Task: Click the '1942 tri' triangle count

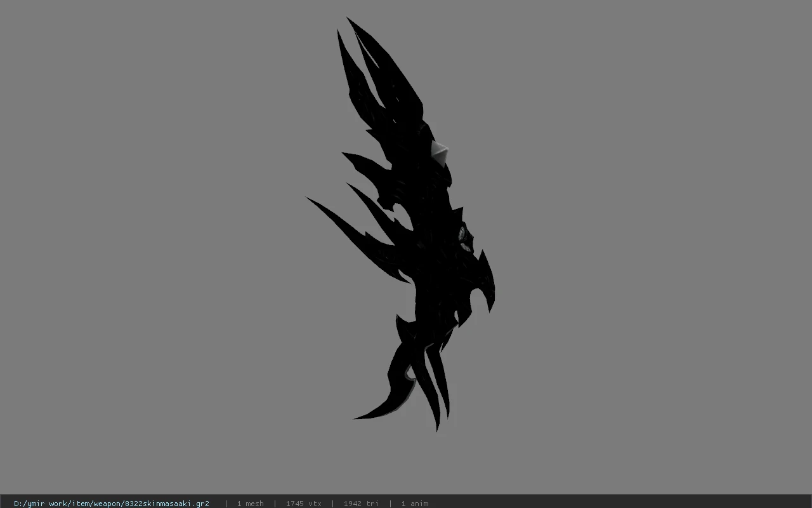Action: (x=361, y=504)
